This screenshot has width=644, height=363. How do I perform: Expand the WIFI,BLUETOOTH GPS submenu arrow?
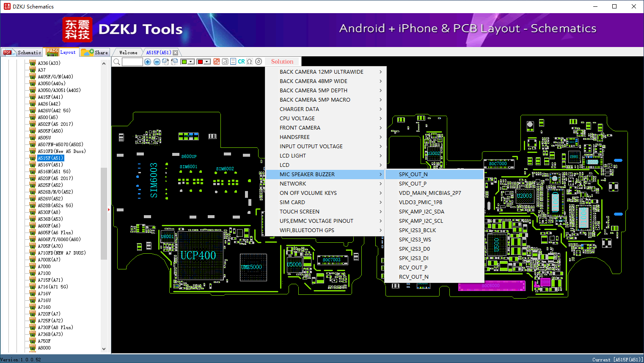click(x=380, y=230)
